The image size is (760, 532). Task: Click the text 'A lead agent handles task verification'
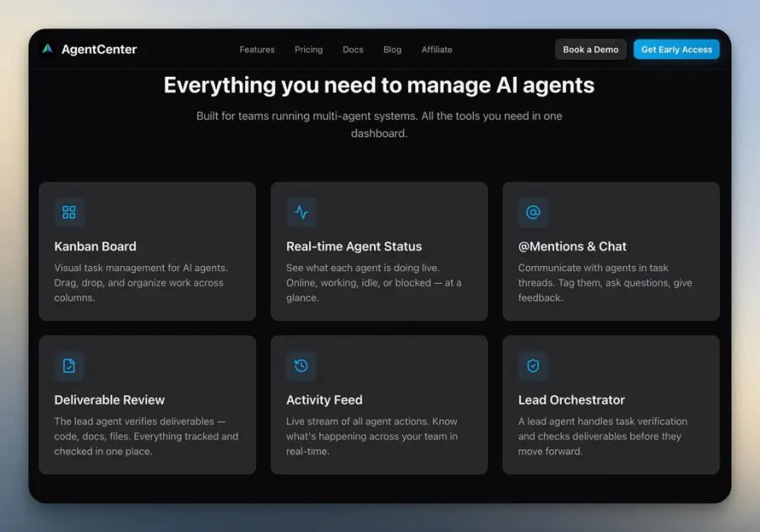(602, 421)
